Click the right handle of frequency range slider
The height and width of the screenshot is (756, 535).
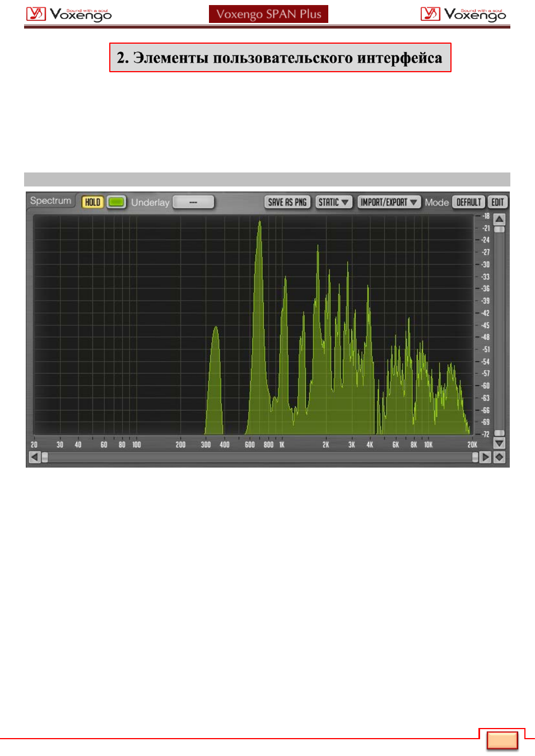pos(475,457)
